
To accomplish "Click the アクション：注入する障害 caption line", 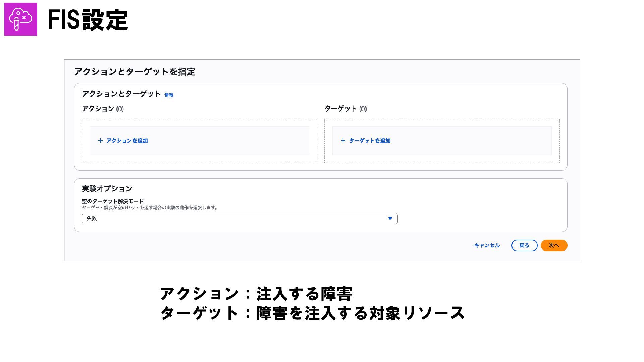I will (x=256, y=294).
